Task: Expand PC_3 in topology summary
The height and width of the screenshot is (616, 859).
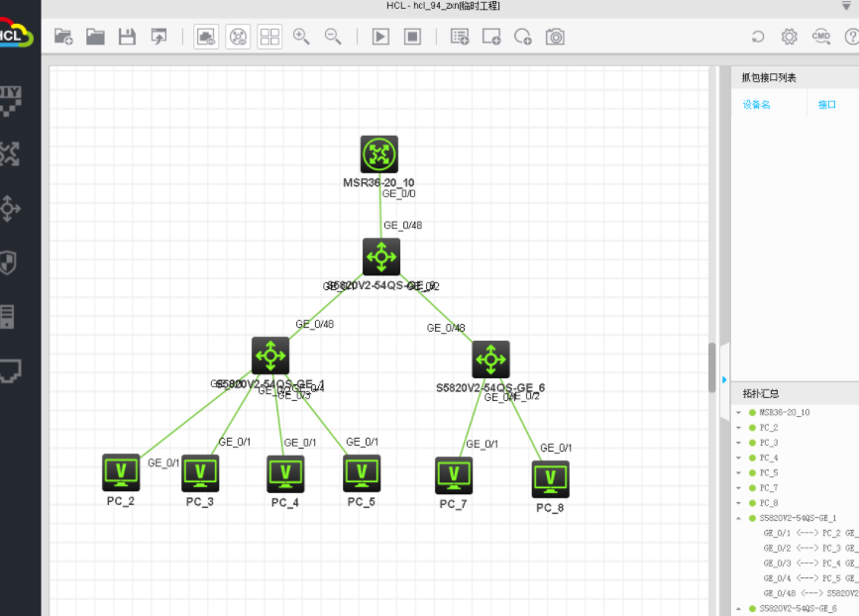Action: (x=738, y=443)
